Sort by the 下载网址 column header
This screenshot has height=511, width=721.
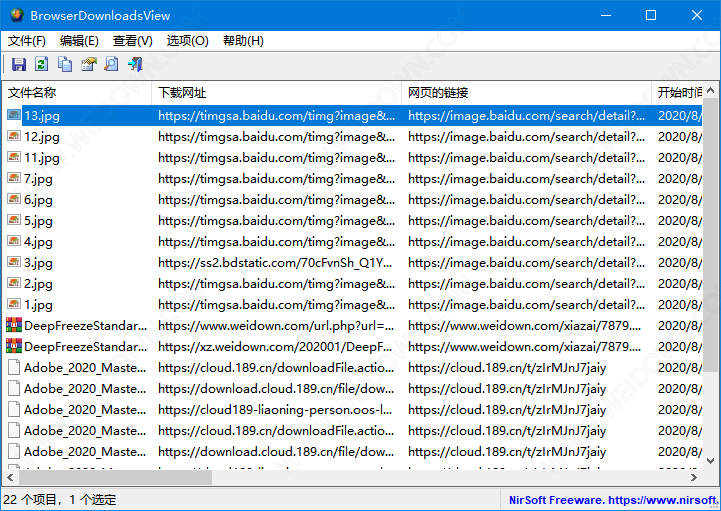tap(276, 93)
